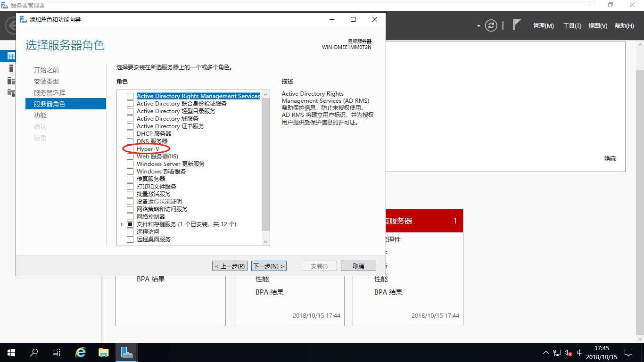Open taskbar search magnifier
This screenshot has height=362, width=644.
(x=34, y=353)
